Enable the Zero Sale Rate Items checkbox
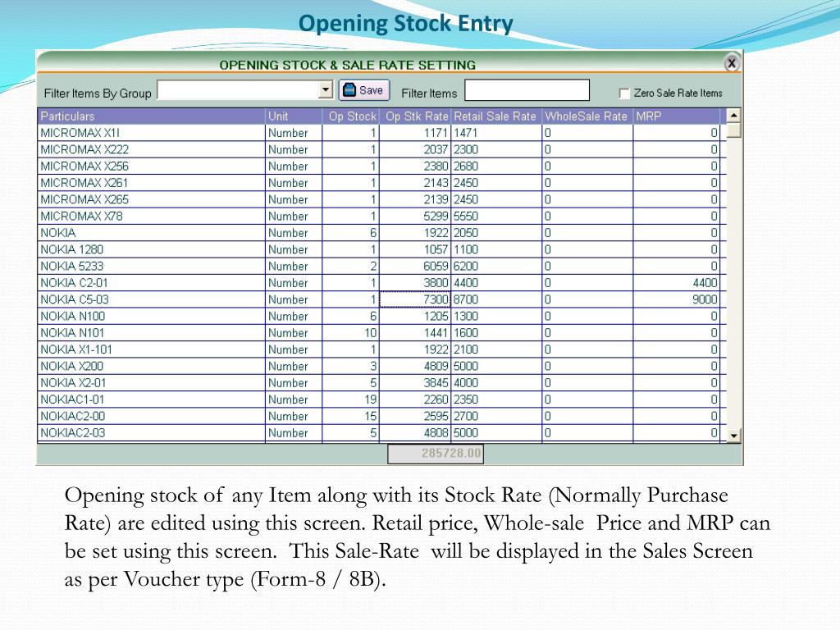This screenshot has width=840, height=630. click(623, 94)
